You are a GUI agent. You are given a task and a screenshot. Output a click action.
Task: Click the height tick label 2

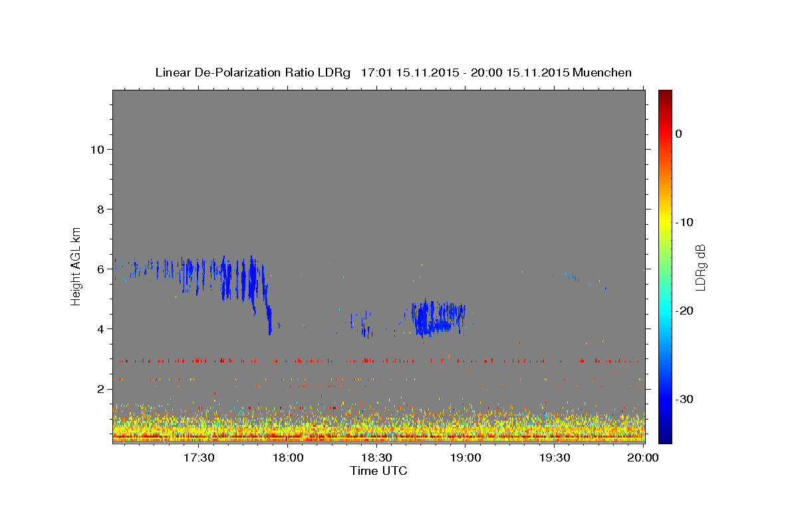[100, 389]
